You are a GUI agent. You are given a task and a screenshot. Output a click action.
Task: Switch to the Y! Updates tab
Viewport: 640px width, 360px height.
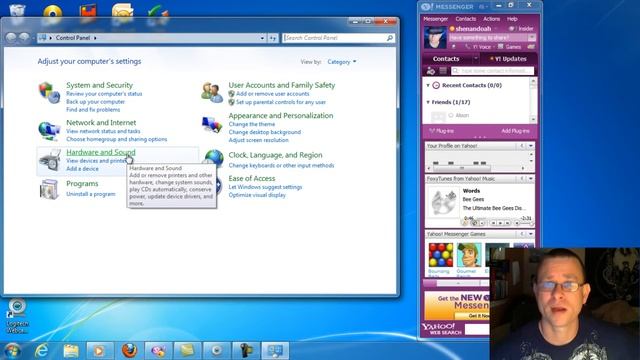(x=508, y=59)
